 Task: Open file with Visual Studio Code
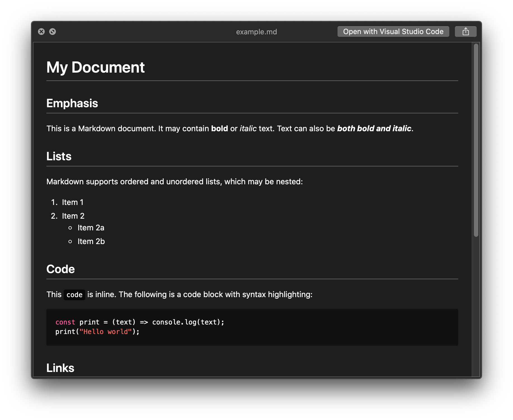393,32
